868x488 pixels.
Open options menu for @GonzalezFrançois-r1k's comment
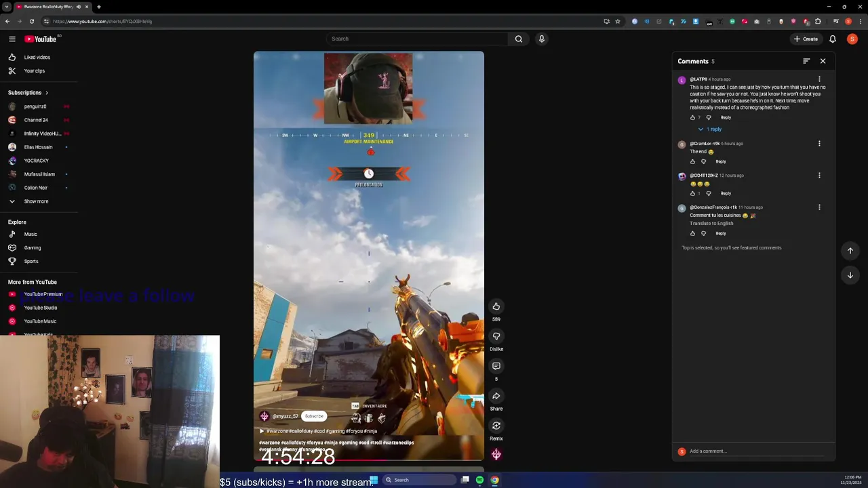pyautogui.click(x=819, y=207)
